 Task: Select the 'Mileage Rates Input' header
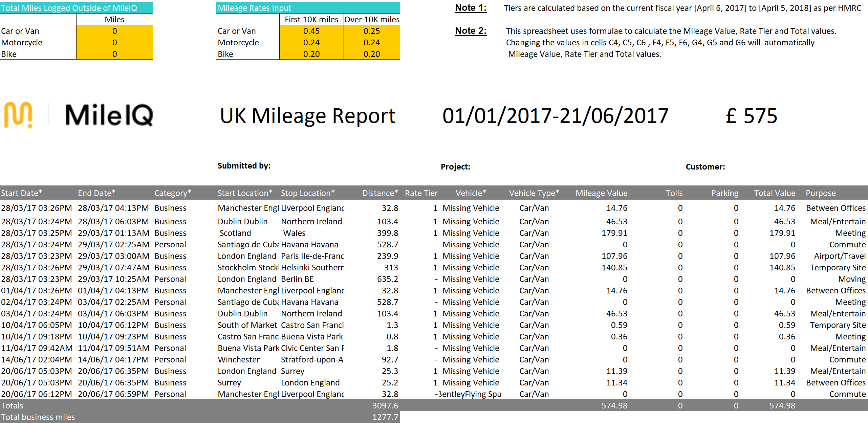(x=308, y=8)
